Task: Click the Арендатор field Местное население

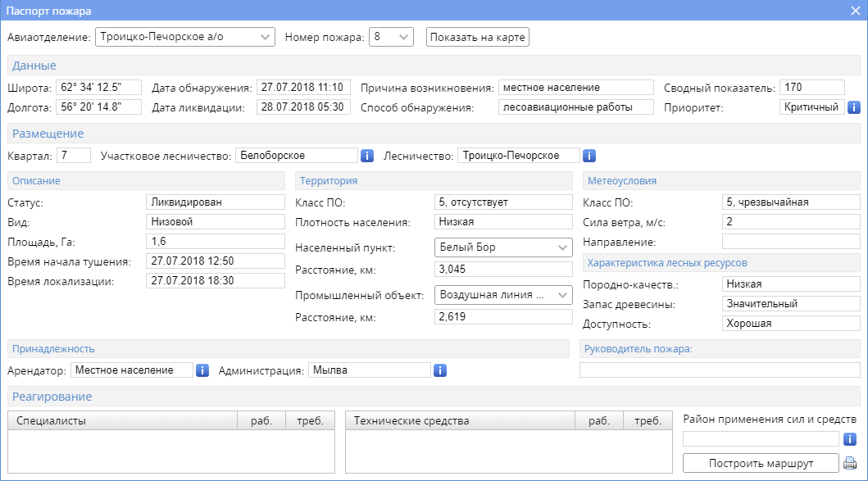Action: 132,370
